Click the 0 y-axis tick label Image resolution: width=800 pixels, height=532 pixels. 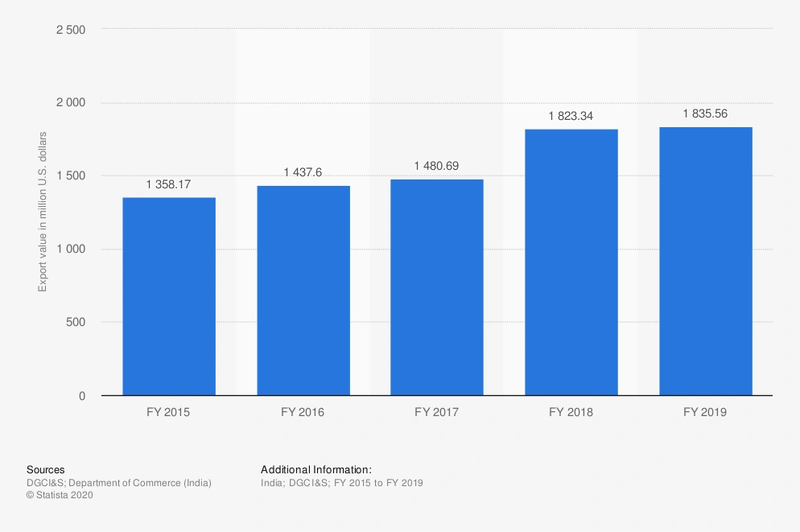pos(82,396)
